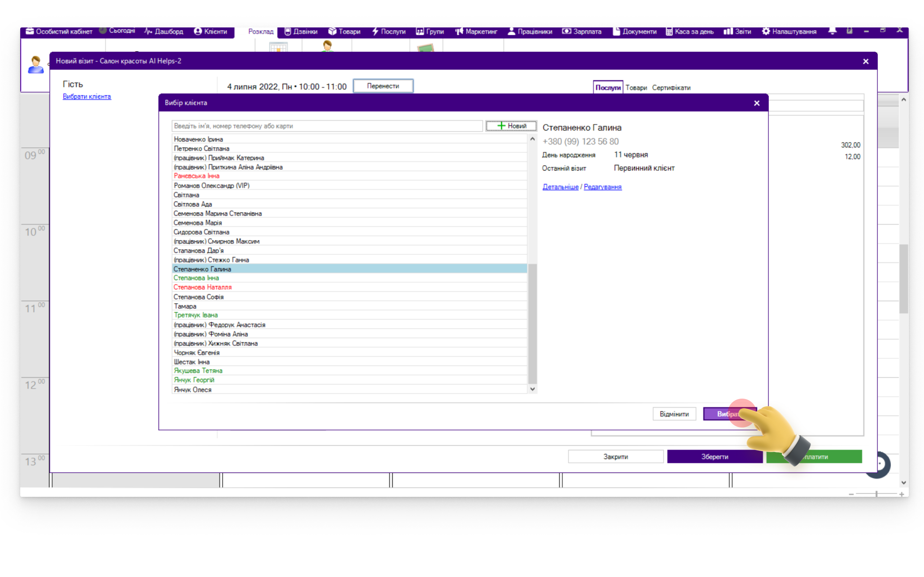924x577 pixels.
Task: Switch to the Сертифікати tab
Action: coord(671,88)
